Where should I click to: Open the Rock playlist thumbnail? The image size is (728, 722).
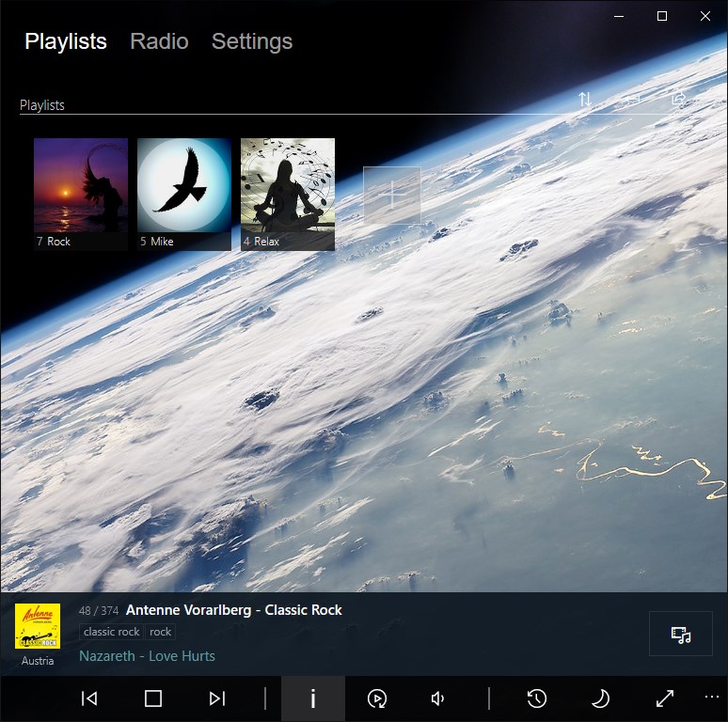(81, 194)
